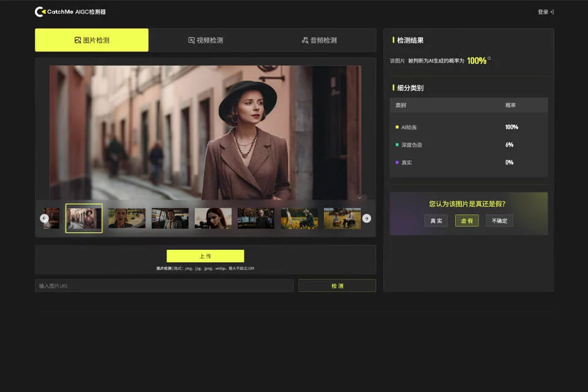This screenshot has height=392, width=588.
Task: Click the 100% value in the AI绘画 row
Action: (511, 127)
